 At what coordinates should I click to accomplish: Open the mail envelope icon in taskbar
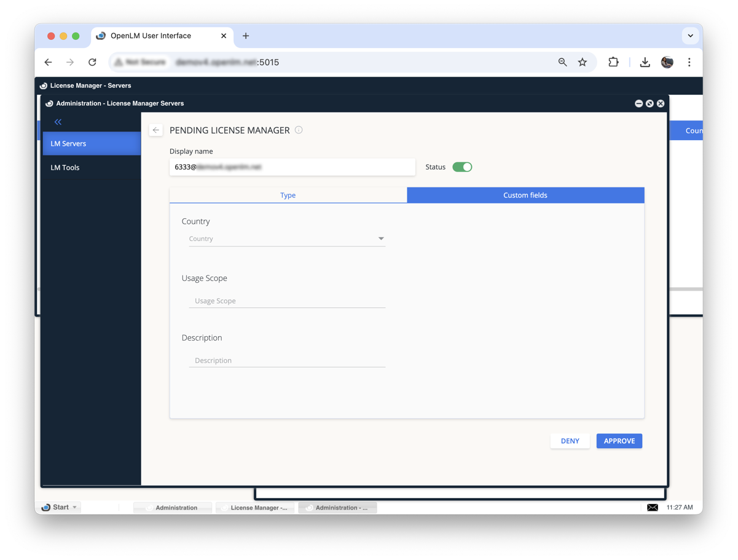pos(652,507)
